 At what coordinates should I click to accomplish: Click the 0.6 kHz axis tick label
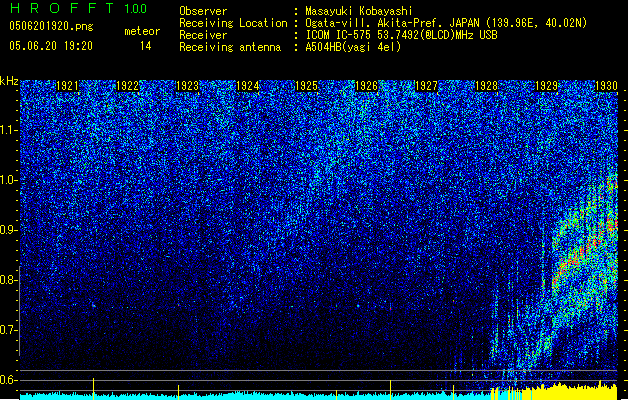tap(8, 380)
